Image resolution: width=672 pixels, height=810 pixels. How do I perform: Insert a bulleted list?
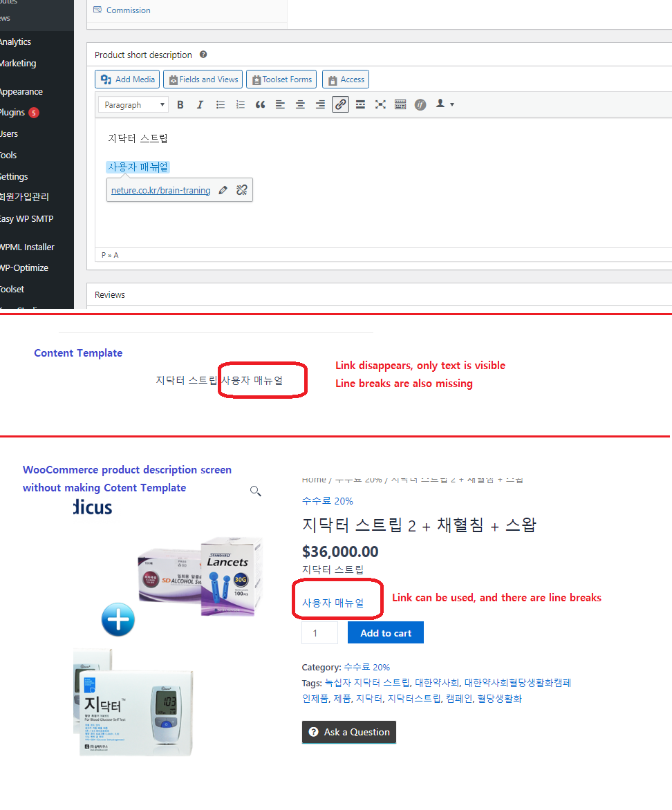coord(221,105)
